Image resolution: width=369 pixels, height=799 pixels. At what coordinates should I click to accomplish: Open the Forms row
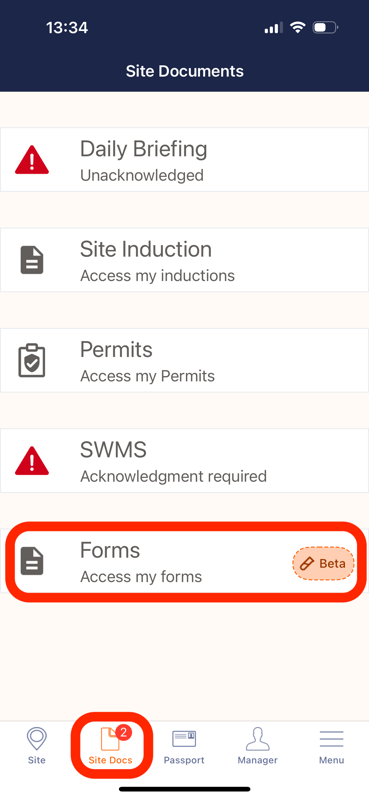(x=184, y=561)
